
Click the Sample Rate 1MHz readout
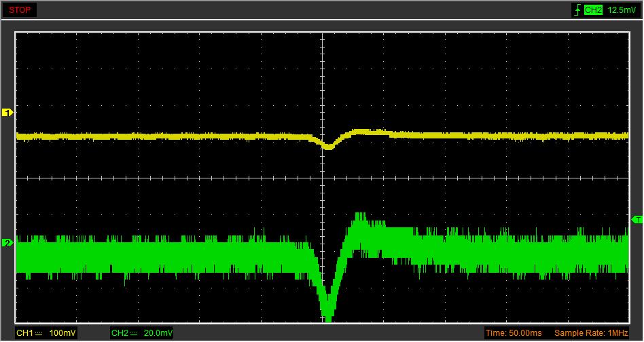[590, 333]
